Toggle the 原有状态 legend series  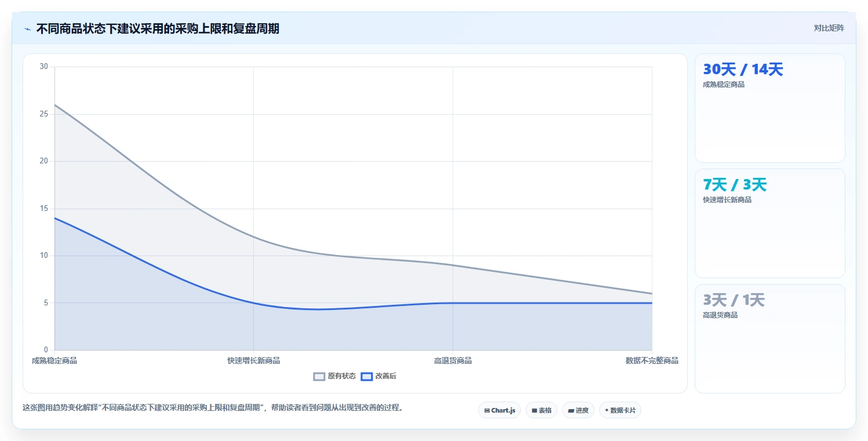pyautogui.click(x=335, y=376)
